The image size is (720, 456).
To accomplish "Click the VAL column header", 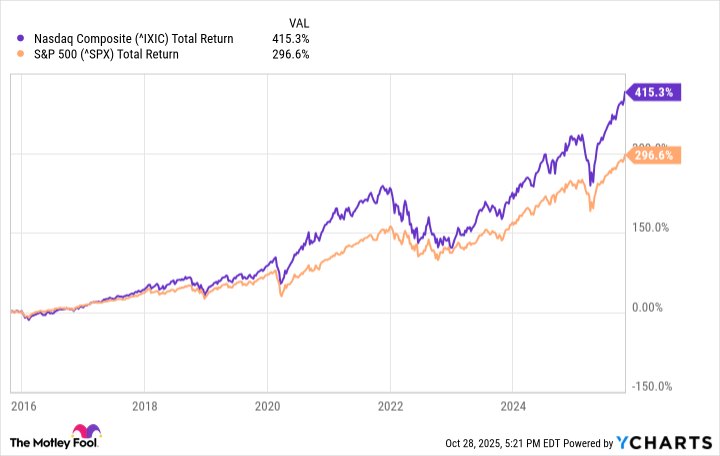I will 299,23.
